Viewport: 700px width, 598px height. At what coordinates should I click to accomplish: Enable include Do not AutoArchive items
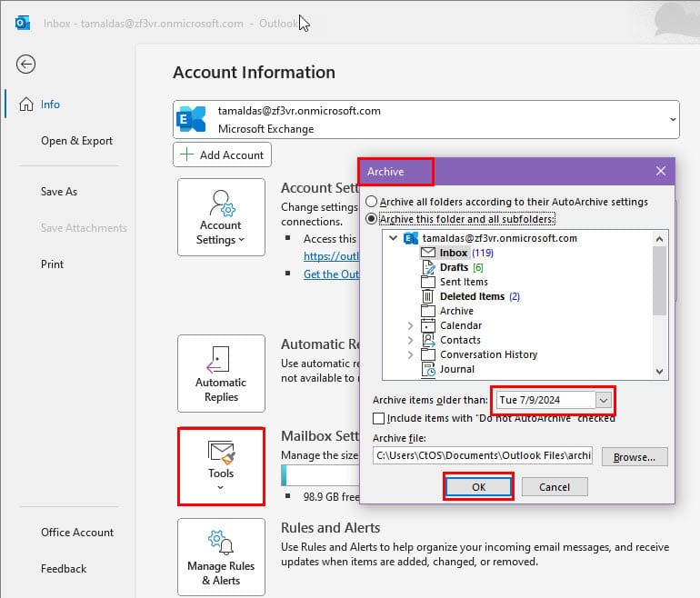coord(379,418)
